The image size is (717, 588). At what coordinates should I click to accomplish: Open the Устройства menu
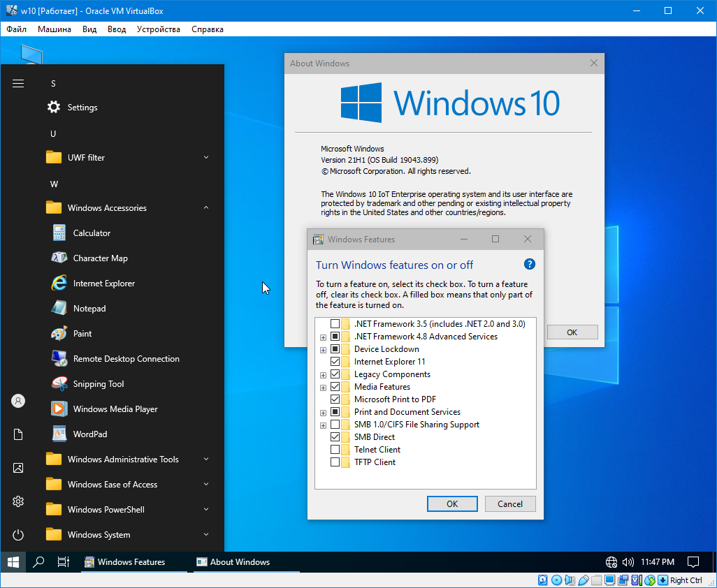(158, 29)
